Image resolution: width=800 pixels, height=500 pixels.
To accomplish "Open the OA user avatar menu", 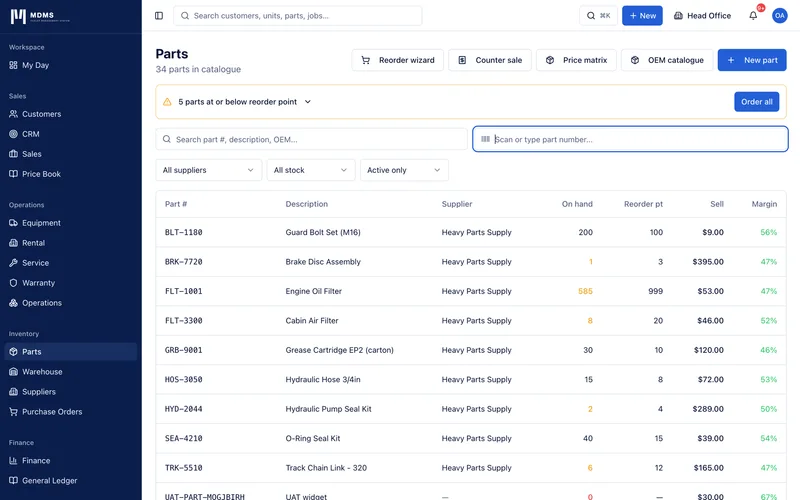I will point(779,16).
